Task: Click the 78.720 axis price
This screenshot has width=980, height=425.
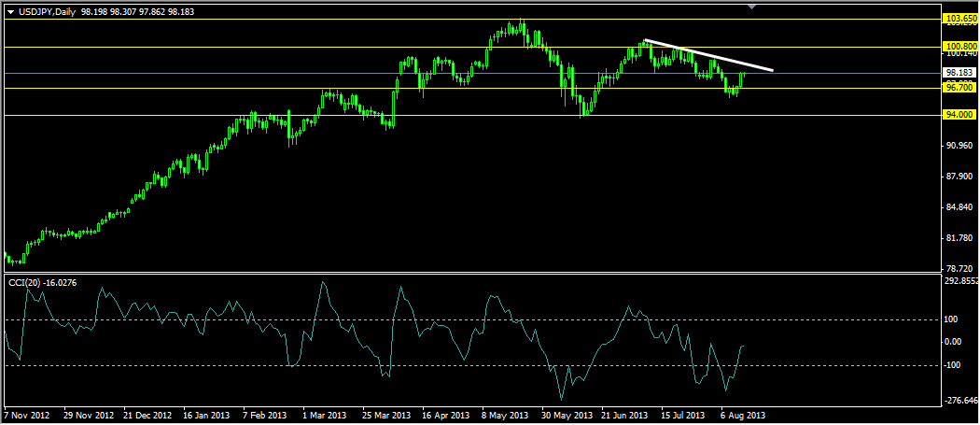Action: [960, 268]
